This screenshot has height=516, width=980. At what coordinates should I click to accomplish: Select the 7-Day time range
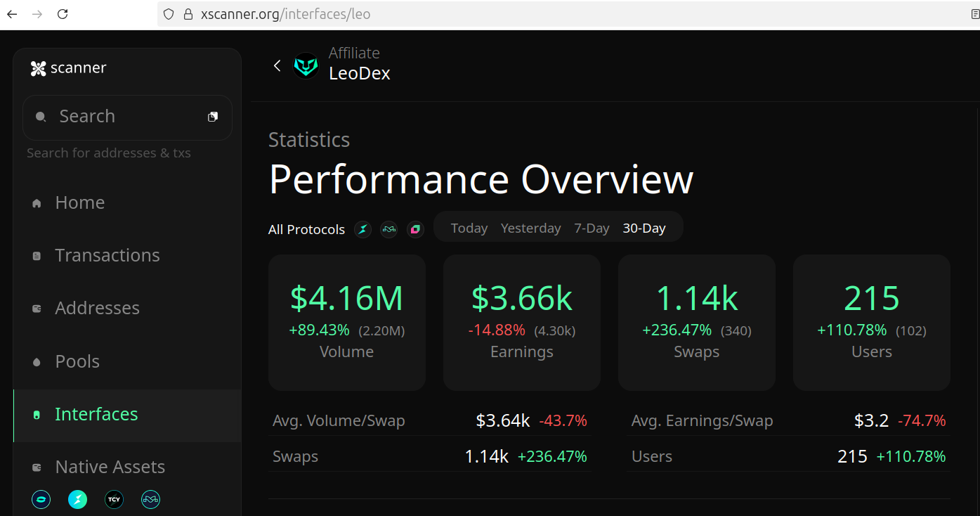pos(592,228)
